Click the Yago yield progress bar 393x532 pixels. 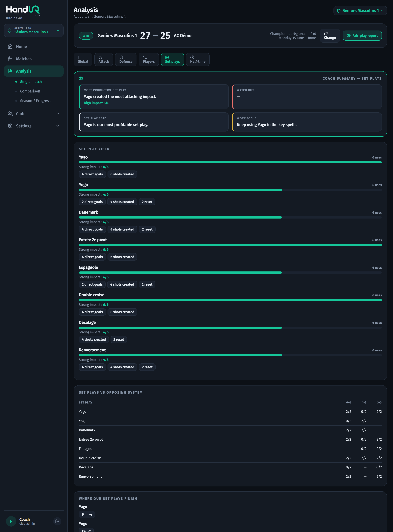coord(230,162)
